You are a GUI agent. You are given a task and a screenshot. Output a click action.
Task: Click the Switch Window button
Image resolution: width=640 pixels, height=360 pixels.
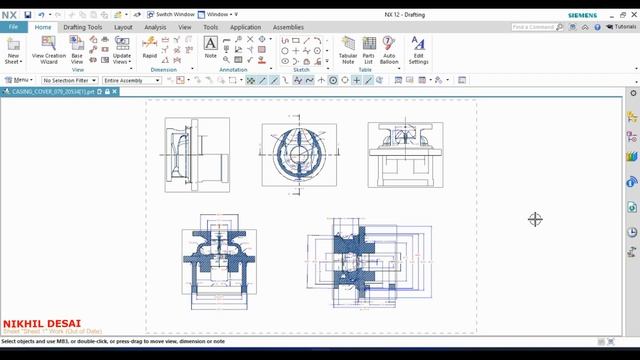[x=171, y=15]
